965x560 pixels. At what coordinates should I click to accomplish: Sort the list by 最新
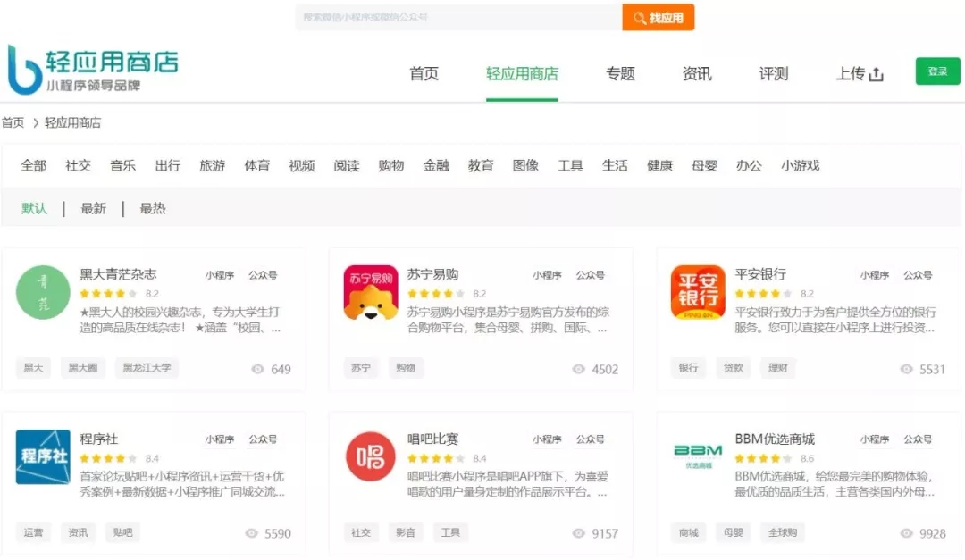pos(94,209)
